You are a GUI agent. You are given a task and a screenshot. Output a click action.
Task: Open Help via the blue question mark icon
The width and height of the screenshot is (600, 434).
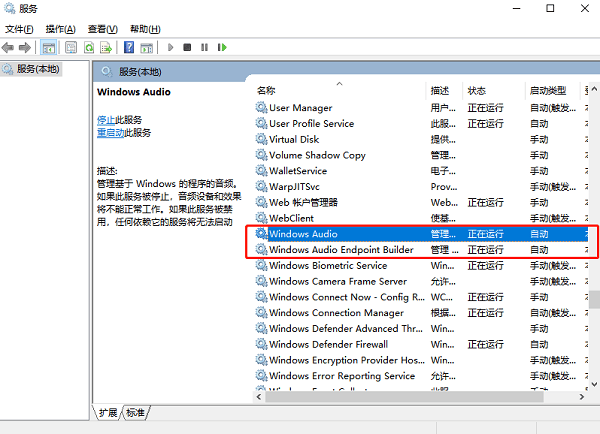pos(129,47)
